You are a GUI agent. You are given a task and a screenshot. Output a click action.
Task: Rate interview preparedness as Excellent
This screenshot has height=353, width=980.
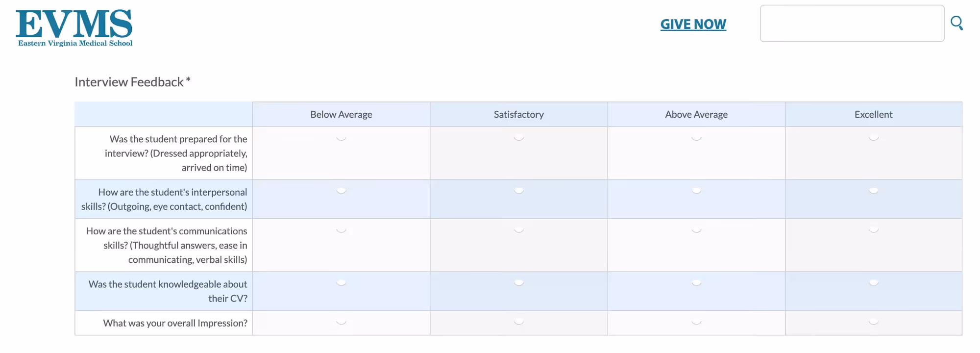pyautogui.click(x=873, y=138)
